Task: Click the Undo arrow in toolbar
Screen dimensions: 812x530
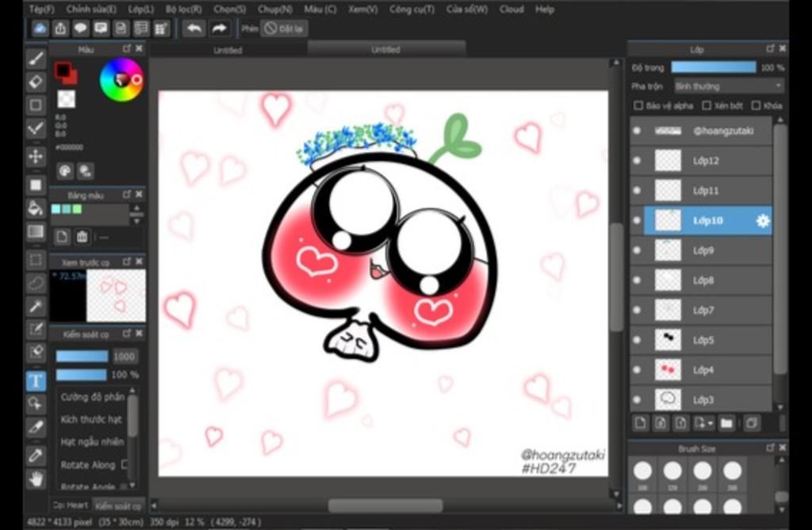Action: pyautogui.click(x=194, y=29)
